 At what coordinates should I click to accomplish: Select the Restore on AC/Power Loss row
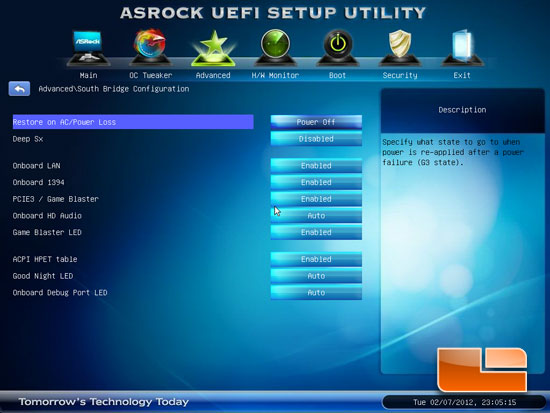point(133,122)
